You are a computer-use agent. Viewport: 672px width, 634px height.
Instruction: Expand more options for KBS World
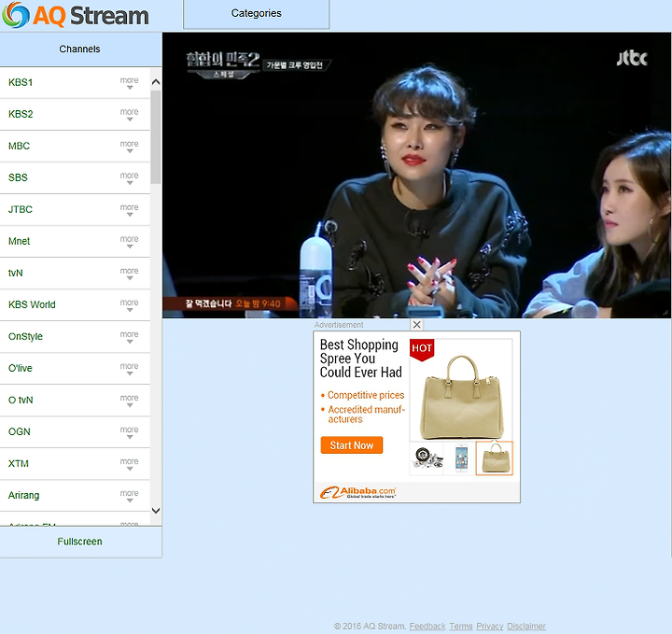130,304
